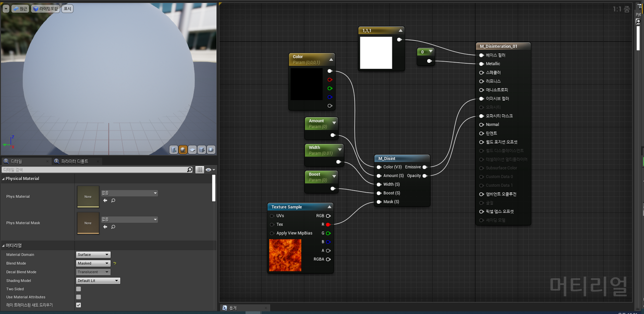
Task: Click the Texture Sample UVs input pin
Action: pyautogui.click(x=272, y=216)
